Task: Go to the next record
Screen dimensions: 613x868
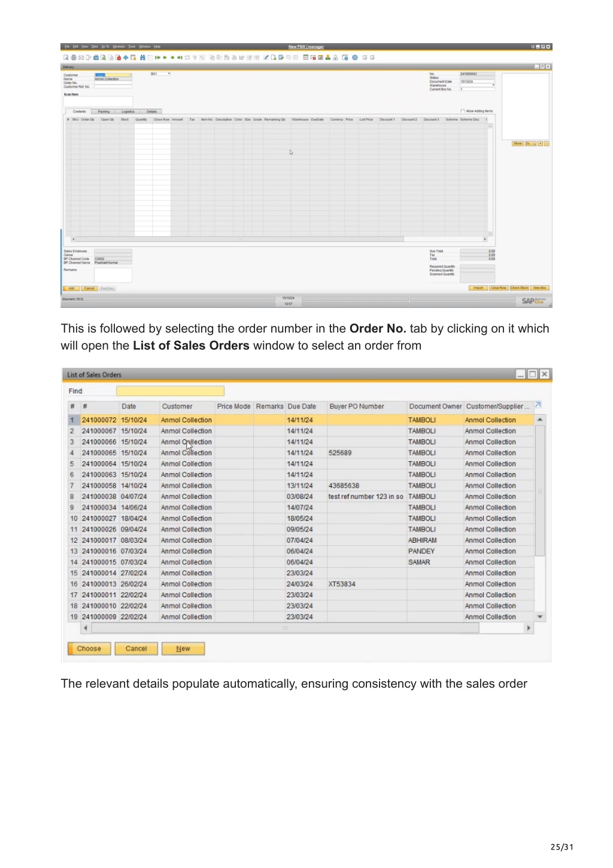Action: [x=172, y=58]
